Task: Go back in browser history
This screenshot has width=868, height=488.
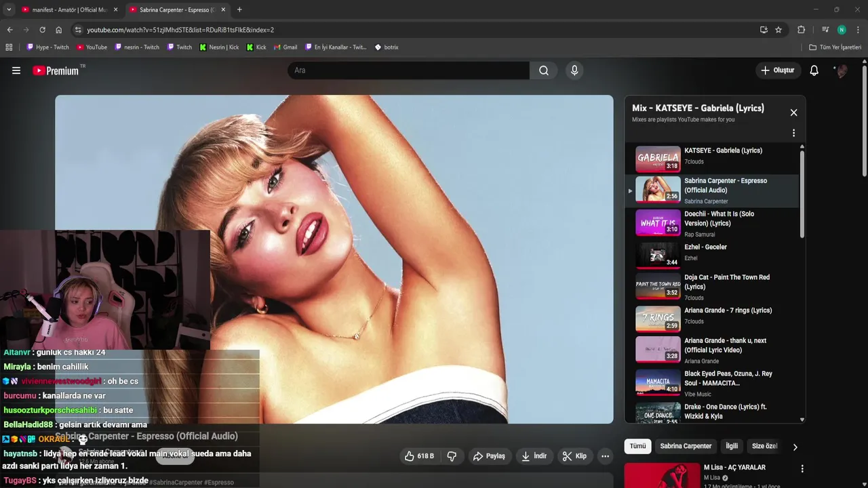Action: click(x=9, y=30)
